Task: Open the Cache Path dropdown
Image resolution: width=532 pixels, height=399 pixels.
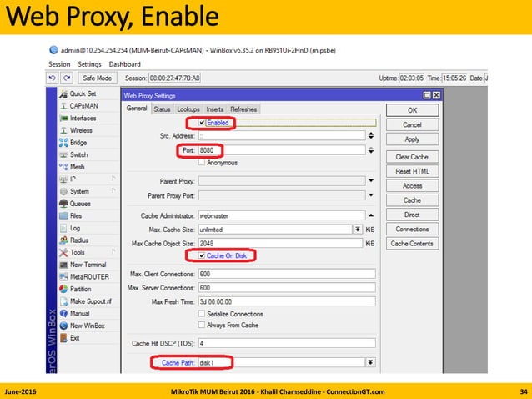Action: (x=370, y=362)
